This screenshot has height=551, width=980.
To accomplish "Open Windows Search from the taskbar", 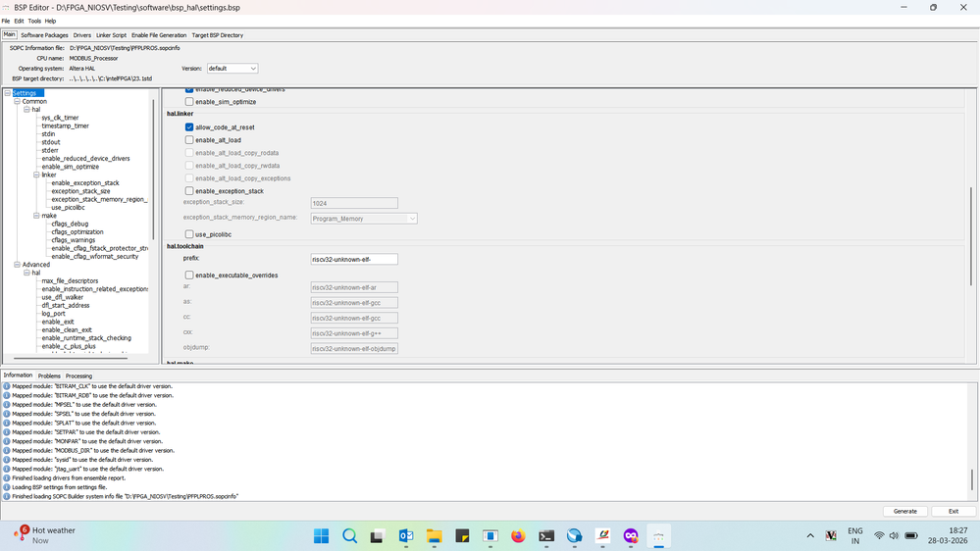I will (350, 536).
